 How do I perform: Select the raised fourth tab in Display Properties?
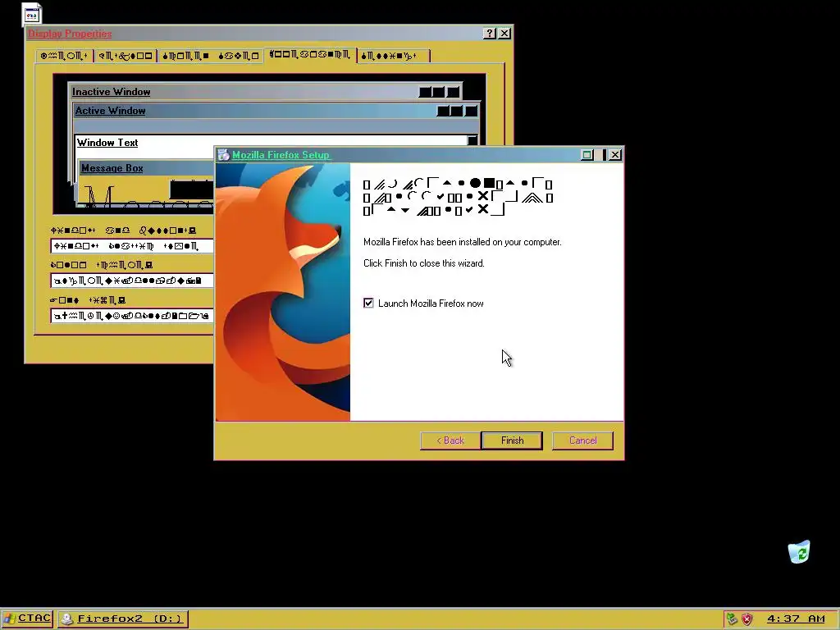[309, 55]
